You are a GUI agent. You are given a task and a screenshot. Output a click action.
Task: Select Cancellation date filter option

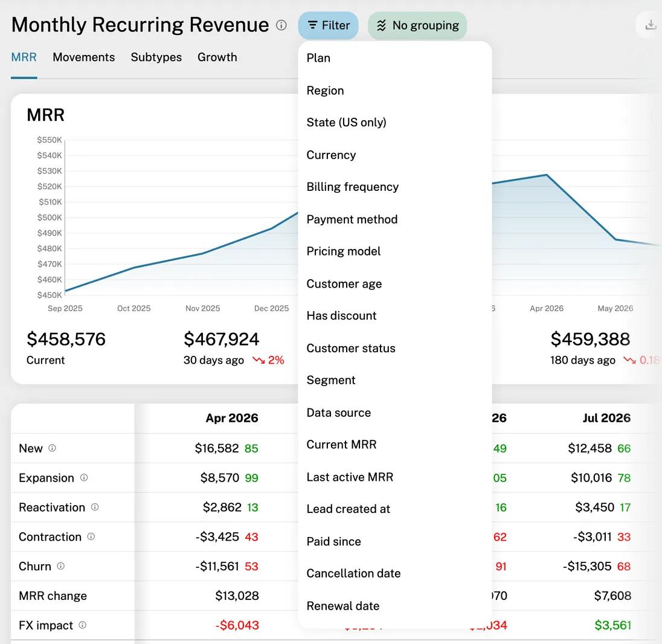pos(395,573)
